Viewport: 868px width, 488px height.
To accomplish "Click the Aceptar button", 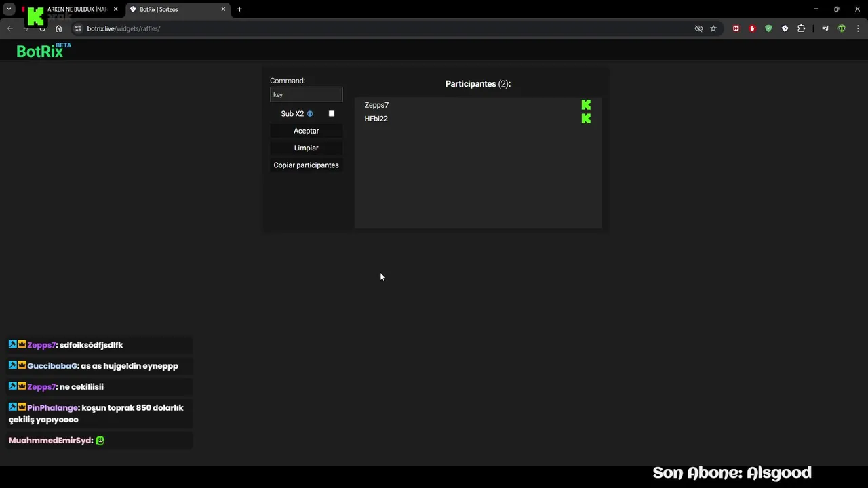I will (x=306, y=131).
